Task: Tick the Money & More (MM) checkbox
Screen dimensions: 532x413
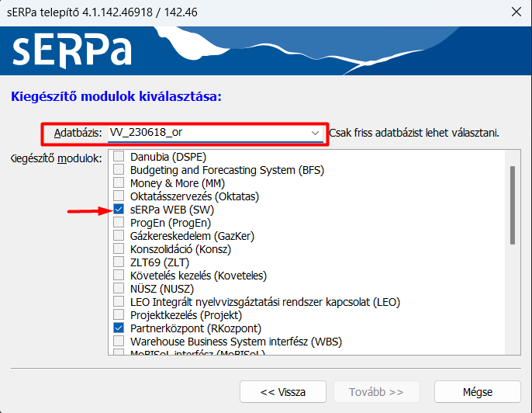Action: (119, 182)
